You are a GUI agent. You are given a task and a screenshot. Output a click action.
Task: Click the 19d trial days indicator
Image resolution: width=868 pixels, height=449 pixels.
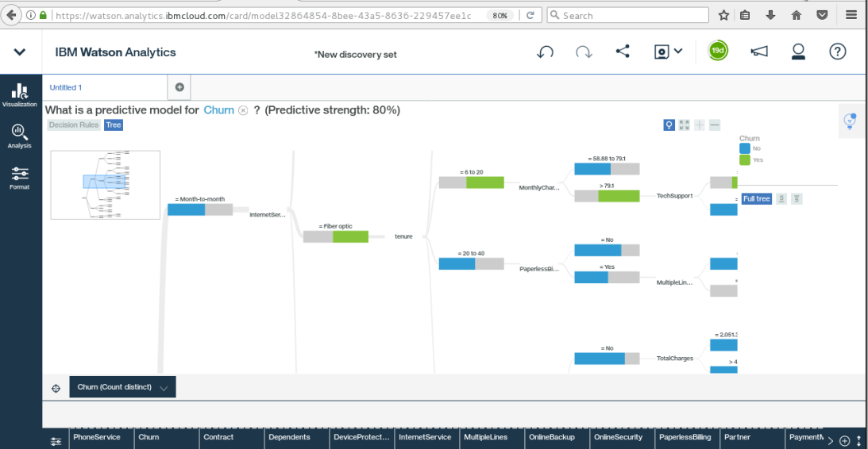pos(718,51)
